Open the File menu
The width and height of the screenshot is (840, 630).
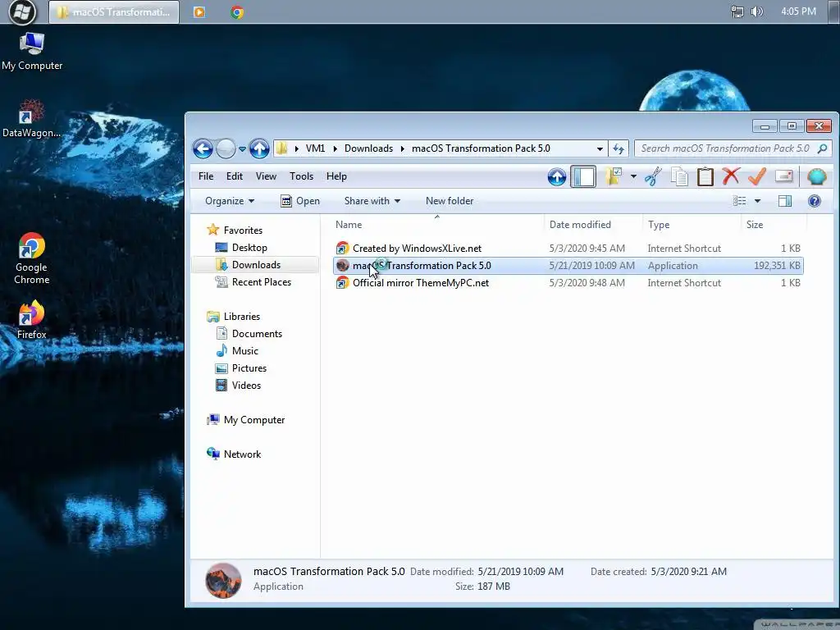click(x=206, y=176)
